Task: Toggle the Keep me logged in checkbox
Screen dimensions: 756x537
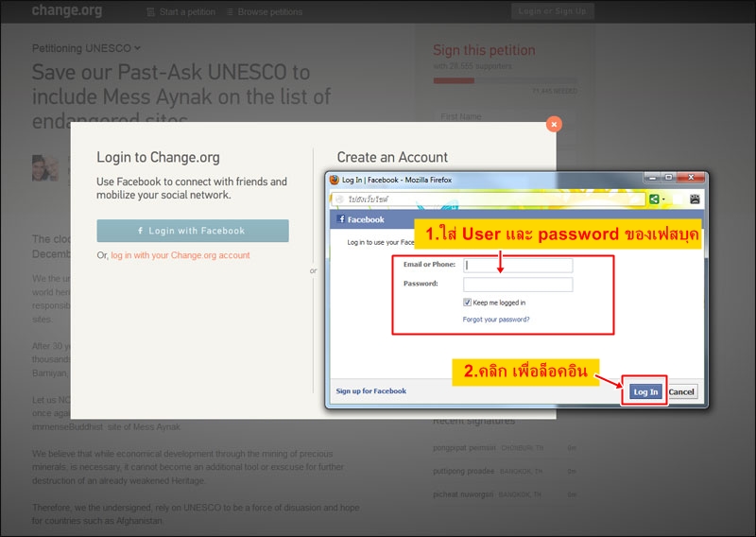Action: [467, 303]
